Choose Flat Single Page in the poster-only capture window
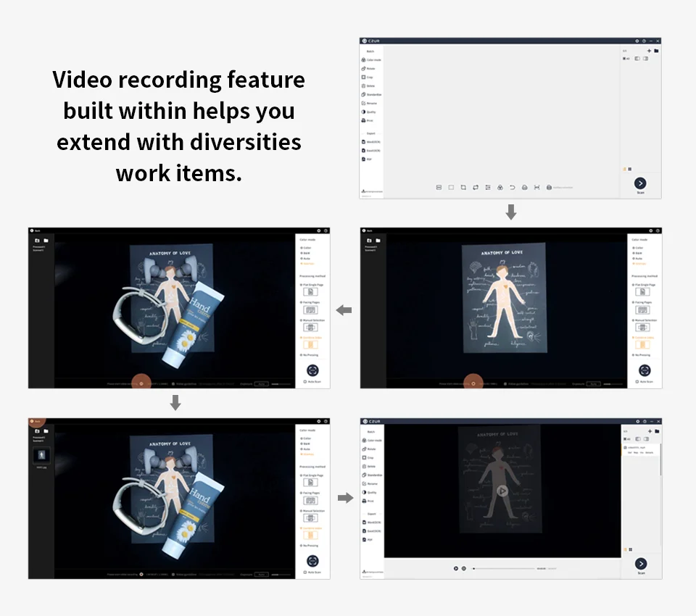 tap(644, 285)
